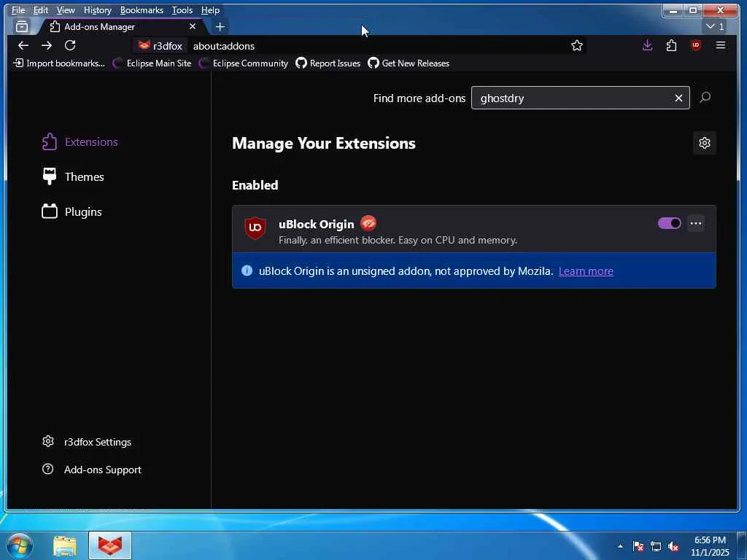Screen dimensions: 747x560
Task: Reload the about:addons page
Action: click(70, 46)
